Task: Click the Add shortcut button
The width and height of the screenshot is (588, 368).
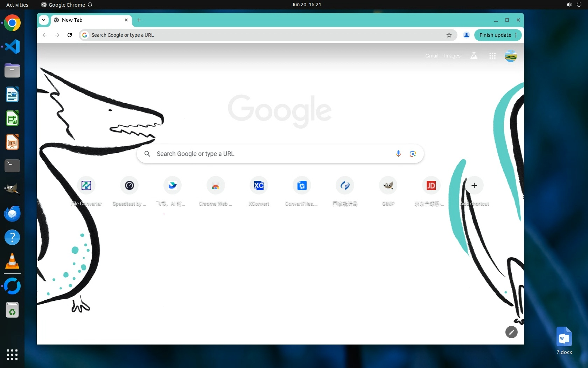Action: [474, 186]
